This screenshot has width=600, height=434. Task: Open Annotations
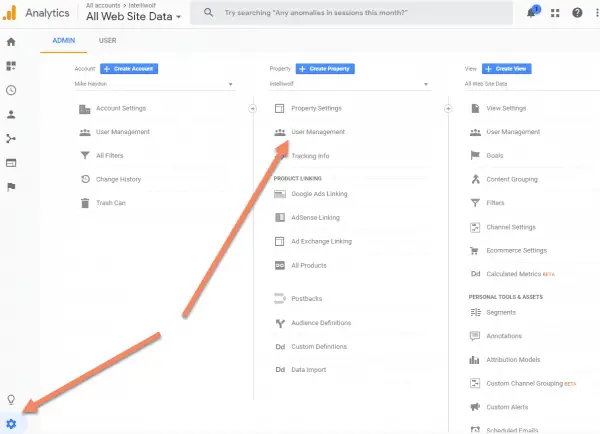click(504, 336)
